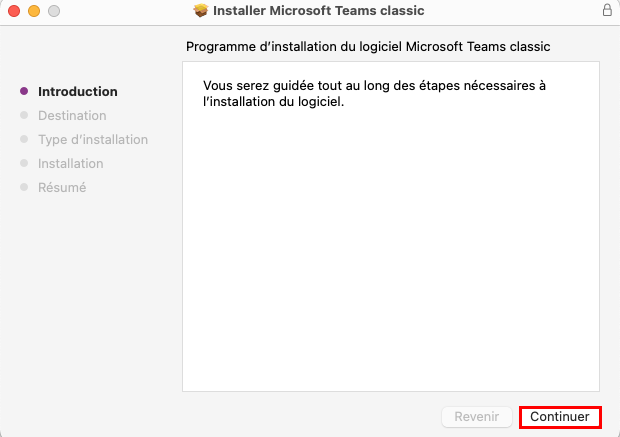Click the Continuer button
This screenshot has width=620, height=437.
tap(560, 417)
